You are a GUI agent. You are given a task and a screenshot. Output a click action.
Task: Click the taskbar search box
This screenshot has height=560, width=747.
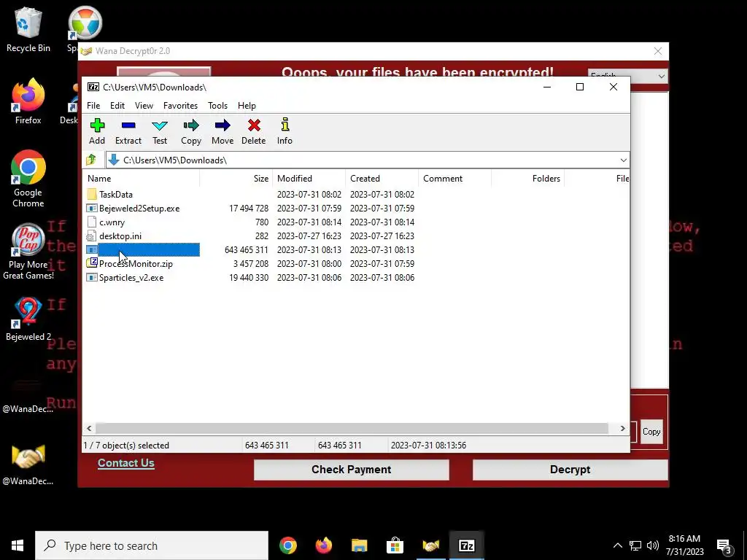pos(152,545)
